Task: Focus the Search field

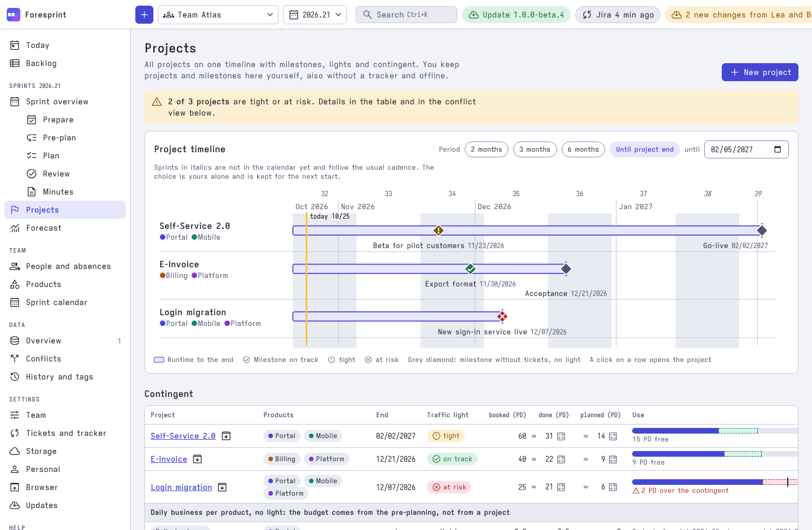Action: (x=407, y=15)
